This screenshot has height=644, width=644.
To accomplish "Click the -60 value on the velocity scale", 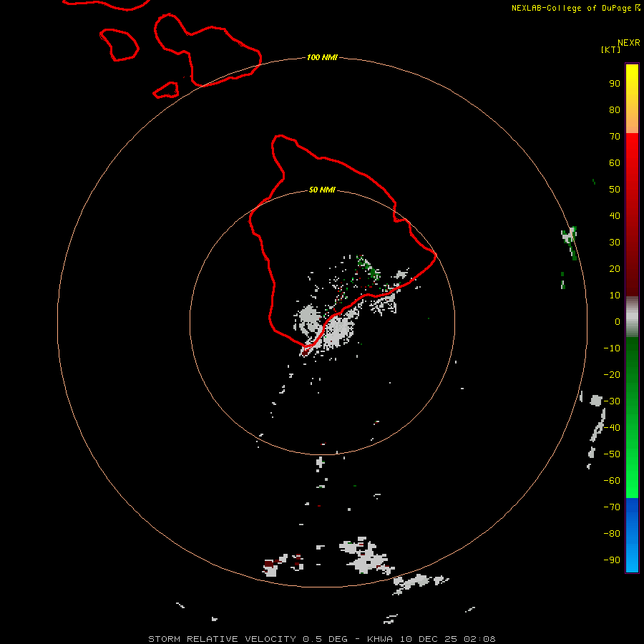I will [612, 481].
